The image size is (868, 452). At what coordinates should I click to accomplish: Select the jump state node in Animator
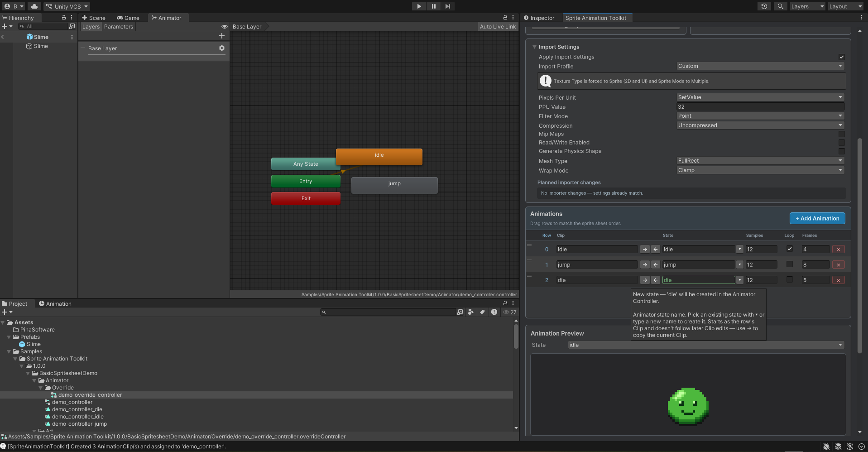tap(394, 185)
